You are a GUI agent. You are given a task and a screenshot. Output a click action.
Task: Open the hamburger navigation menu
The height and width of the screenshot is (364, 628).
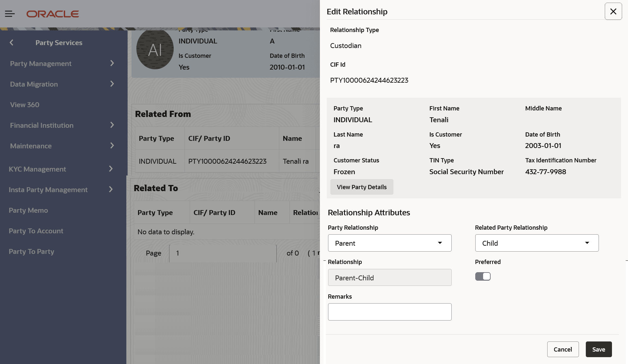point(10,14)
